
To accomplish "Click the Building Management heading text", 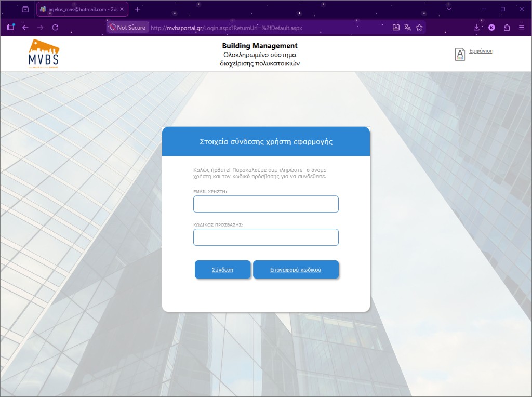I will pos(260,46).
